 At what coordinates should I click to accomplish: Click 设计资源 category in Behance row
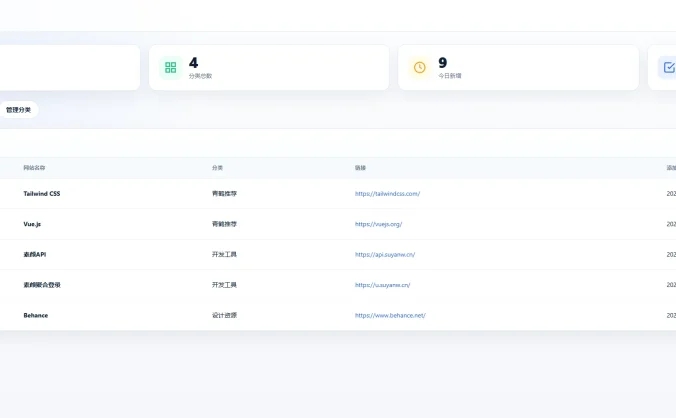[224, 315]
